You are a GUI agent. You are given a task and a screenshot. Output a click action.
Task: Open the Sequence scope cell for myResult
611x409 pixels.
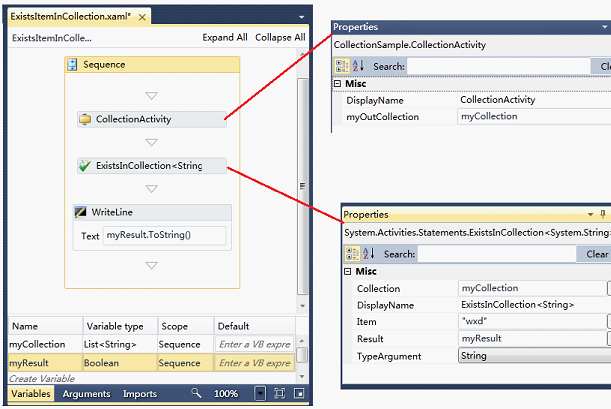click(x=186, y=363)
